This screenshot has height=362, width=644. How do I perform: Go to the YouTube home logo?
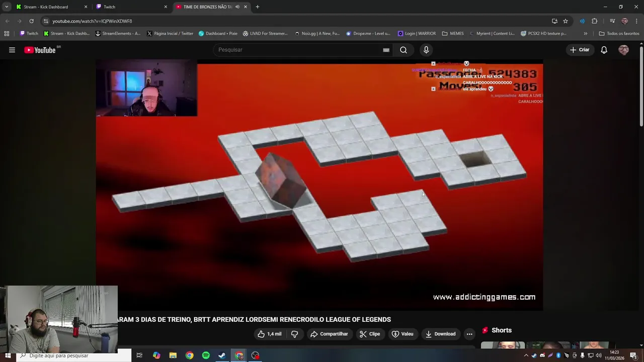[x=40, y=50]
